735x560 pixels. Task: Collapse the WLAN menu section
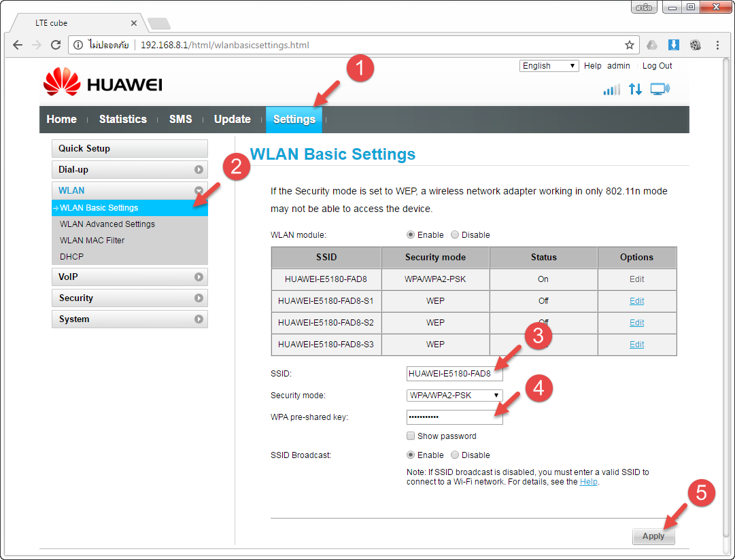[130, 190]
